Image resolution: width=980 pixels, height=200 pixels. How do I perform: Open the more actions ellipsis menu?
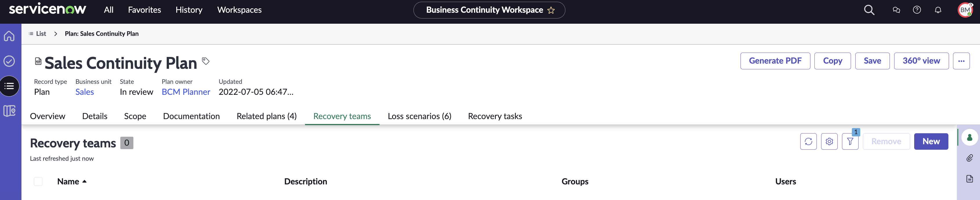(961, 61)
